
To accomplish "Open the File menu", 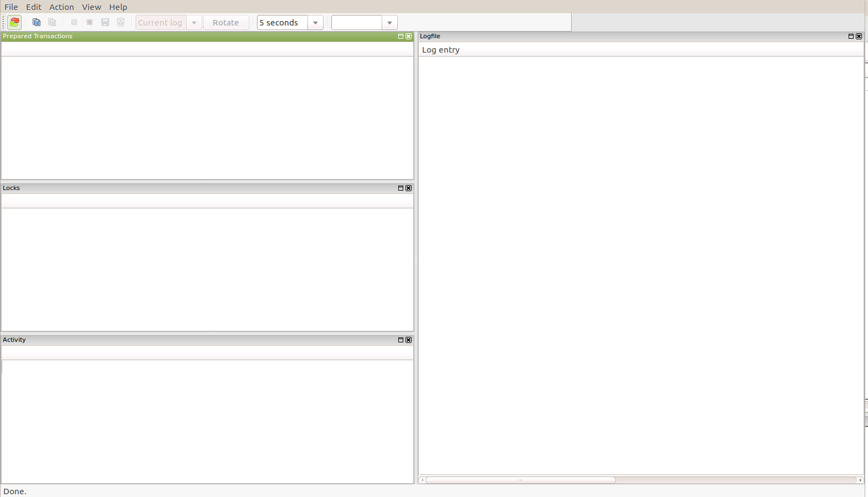I will [11, 7].
